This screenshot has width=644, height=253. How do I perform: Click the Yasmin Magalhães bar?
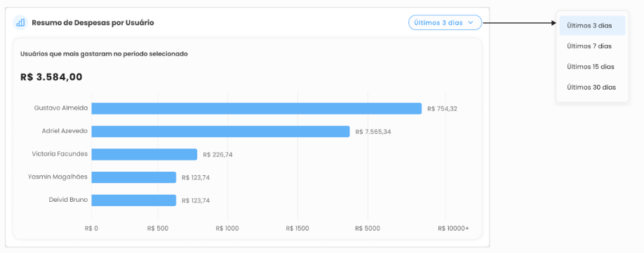(x=133, y=177)
